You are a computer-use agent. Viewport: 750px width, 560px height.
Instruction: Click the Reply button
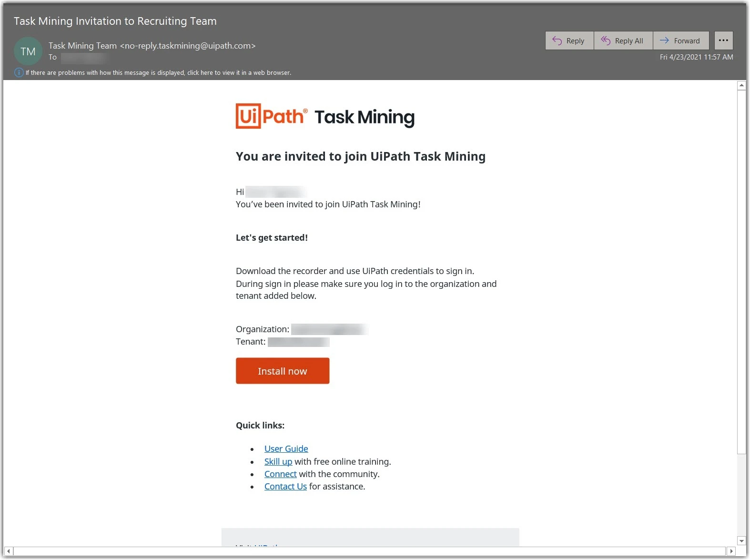569,41
